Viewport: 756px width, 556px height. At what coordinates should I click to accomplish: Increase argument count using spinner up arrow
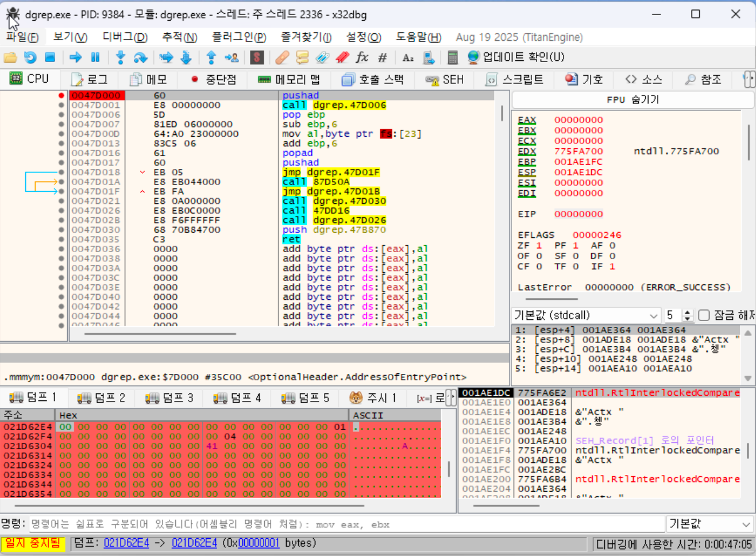pyautogui.click(x=688, y=312)
